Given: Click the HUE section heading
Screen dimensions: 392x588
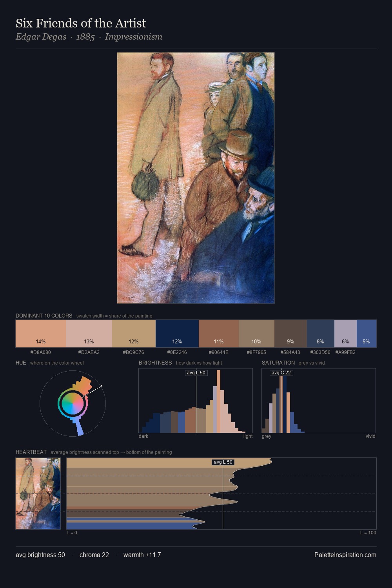Looking at the screenshot, I should coord(21,363).
